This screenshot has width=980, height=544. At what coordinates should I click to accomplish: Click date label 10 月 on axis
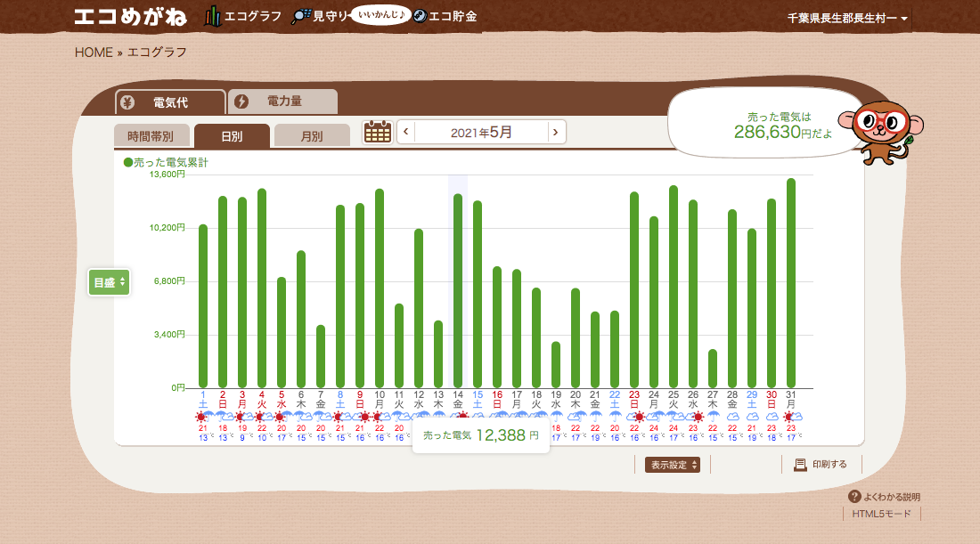pos(380,400)
